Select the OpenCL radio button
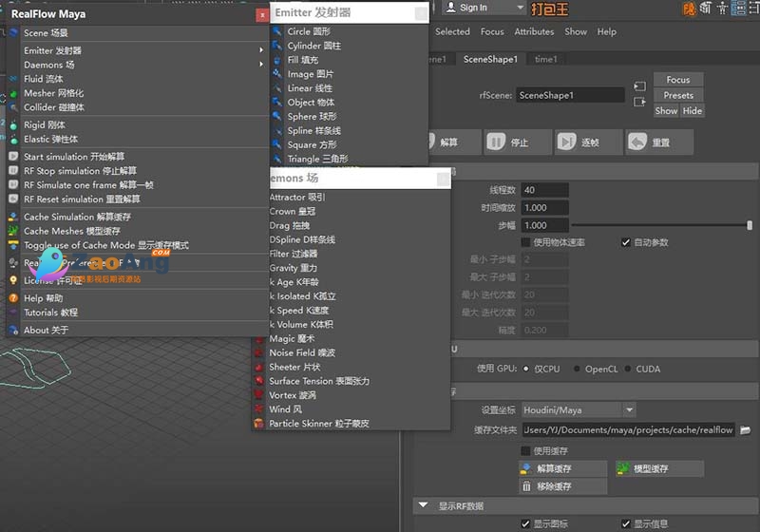Viewport: 760px width, 532px height. [577, 370]
